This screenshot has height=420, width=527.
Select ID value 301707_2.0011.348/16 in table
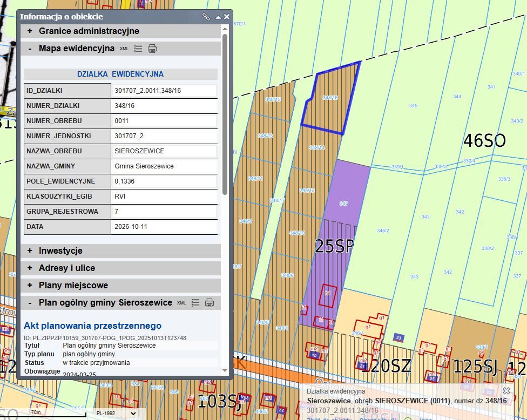tap(147, 91)
